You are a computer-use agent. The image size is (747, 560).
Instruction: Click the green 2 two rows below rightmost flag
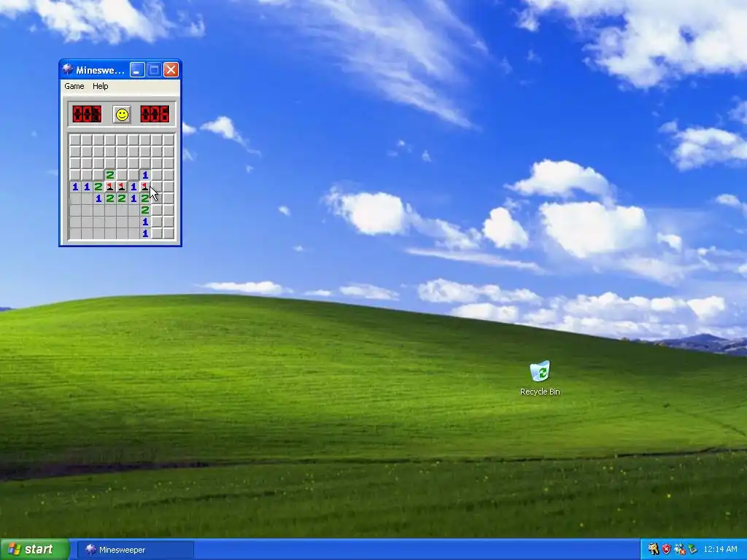click(145, 210)
